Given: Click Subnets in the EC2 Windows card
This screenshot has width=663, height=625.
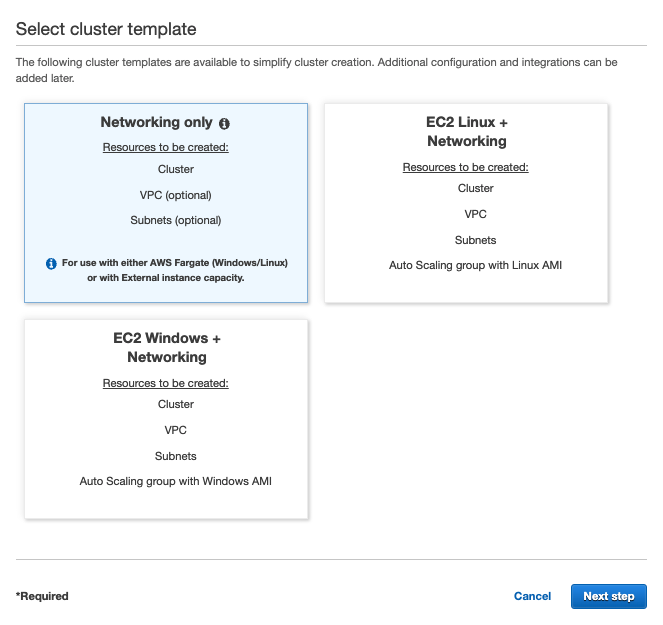Looking at the screenshot, I should (175, 456).
